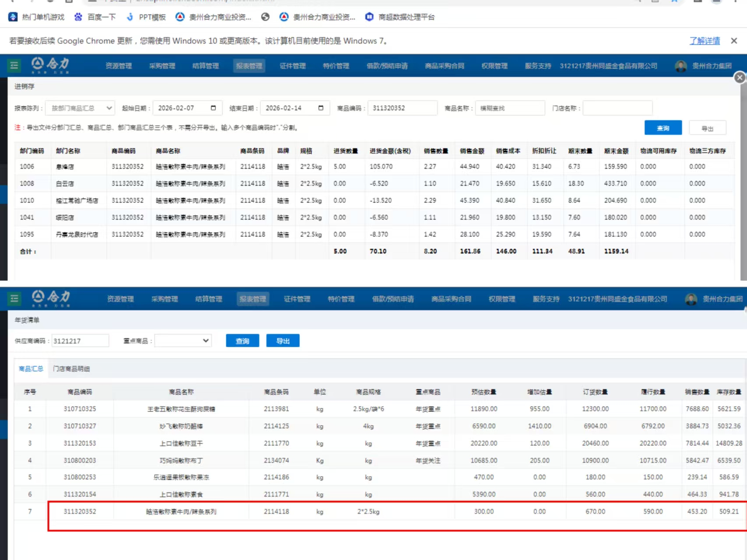
Task: Open the calendar picker for 起始日期
Action: [213, 108]
